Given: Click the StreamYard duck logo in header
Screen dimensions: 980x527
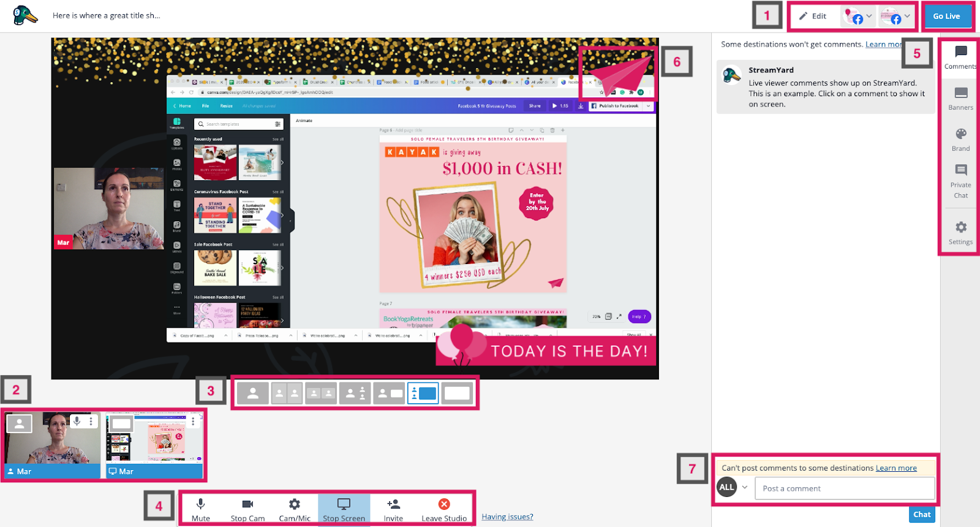Looking at the screenshot, I should [25, 15].
